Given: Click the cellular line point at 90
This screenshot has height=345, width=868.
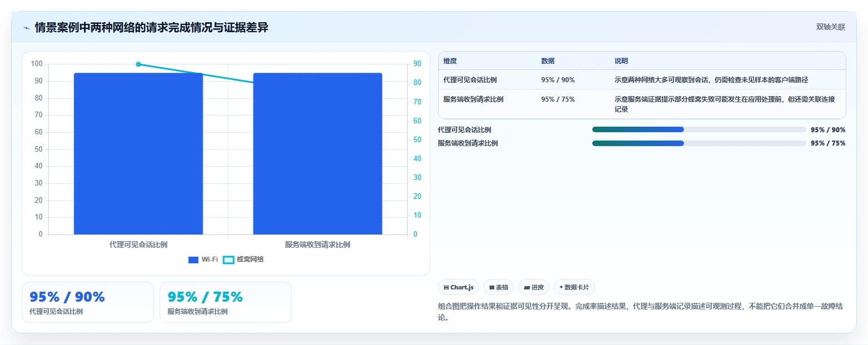Looking at the screenshot, I should point(138,64).
